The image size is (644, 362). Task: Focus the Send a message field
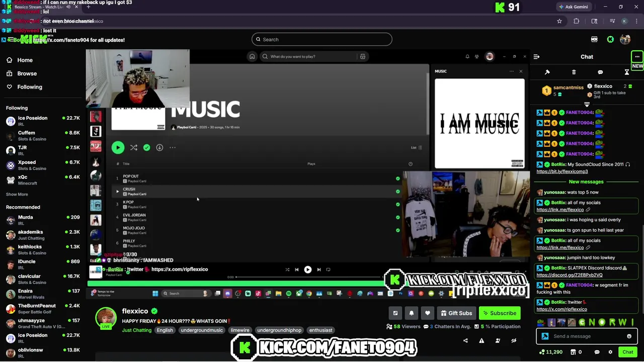click(588, 336)
